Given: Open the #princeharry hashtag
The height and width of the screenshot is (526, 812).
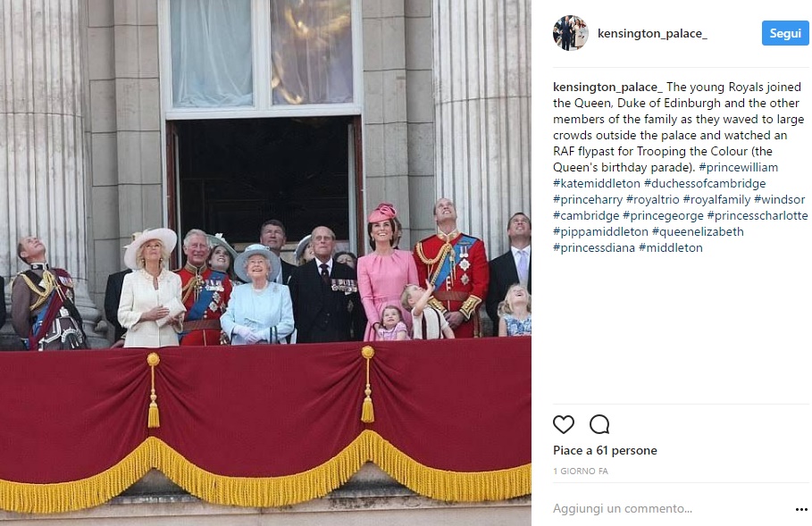Looking at the screenshot, I should 588,199.
